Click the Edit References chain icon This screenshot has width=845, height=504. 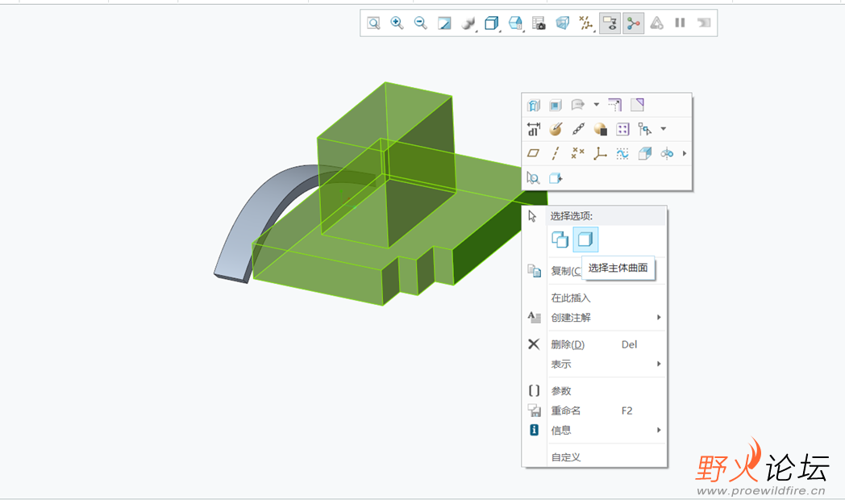click(x=578, y=129)
